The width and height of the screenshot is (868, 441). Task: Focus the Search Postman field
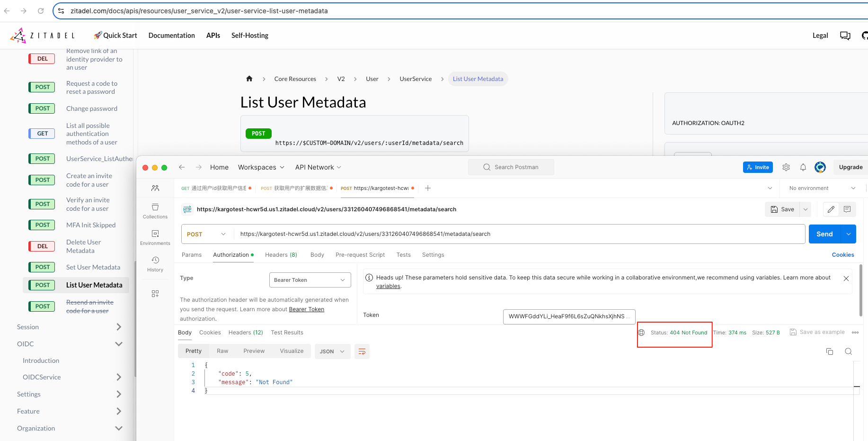511,167
